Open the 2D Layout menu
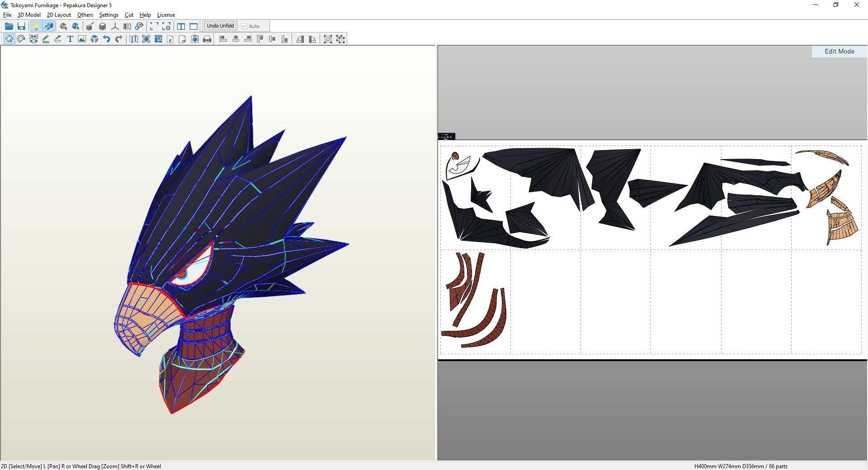Image resolution: width=868 pixels, height=470 pixels. pos(59,15)
